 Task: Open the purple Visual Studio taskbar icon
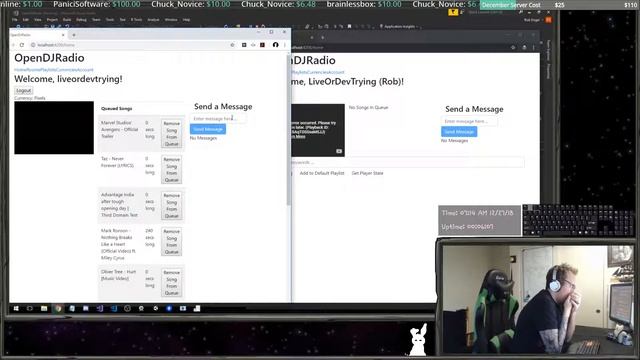pyautogui.click(x=100, y=309)
